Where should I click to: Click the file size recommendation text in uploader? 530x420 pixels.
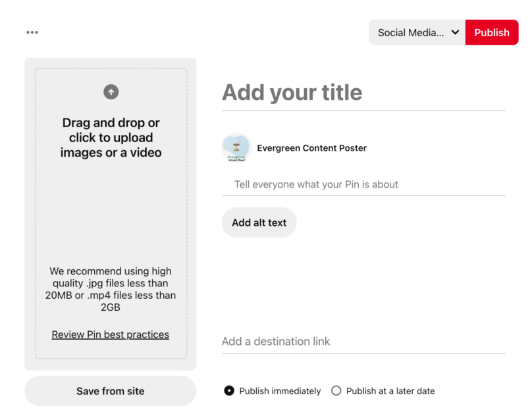[x=111, y=289]
